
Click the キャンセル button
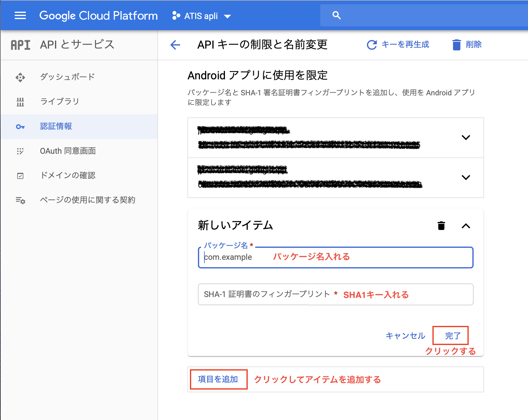pyautogui.click(x=405, y=335)
